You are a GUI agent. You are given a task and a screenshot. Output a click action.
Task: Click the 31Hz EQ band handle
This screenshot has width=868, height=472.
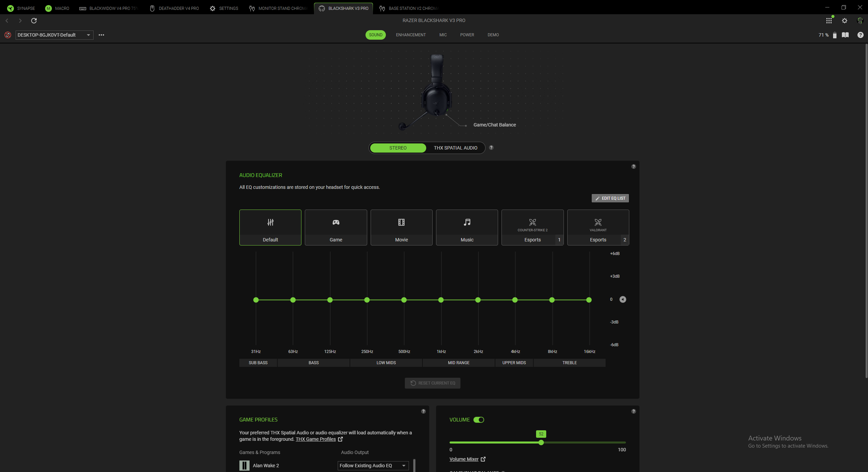pyautogui.click(x=256, y=300)
